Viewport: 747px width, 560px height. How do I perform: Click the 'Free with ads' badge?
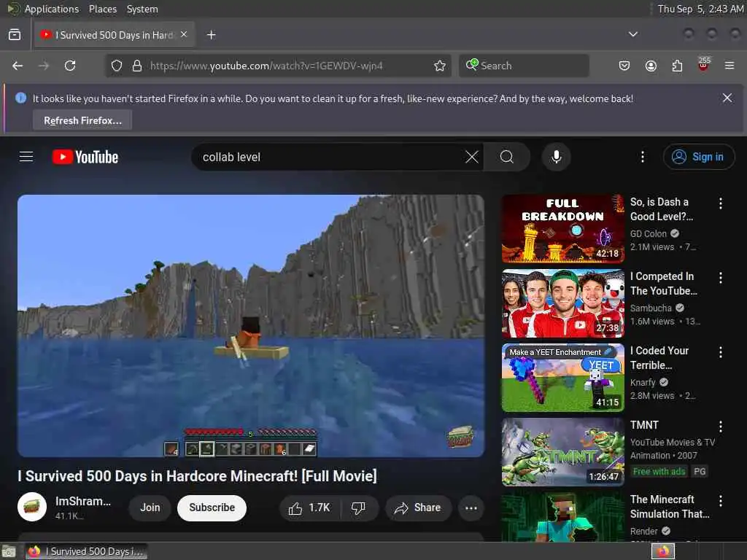click(x=659, y=472)
